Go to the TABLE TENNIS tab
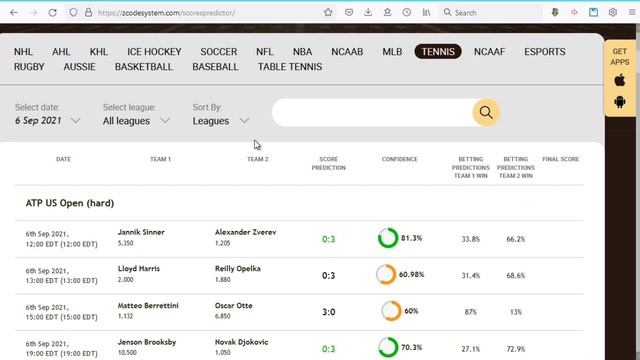The height and width of the screenshot is (360, 640). pos(290,67)
